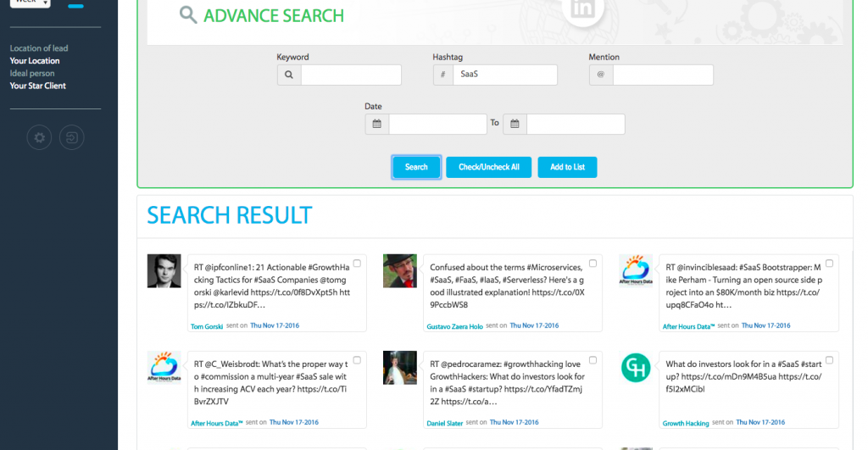868x450 pixels.
Task: Open Tom Gorski's profile photo
Action: (164, 271)
